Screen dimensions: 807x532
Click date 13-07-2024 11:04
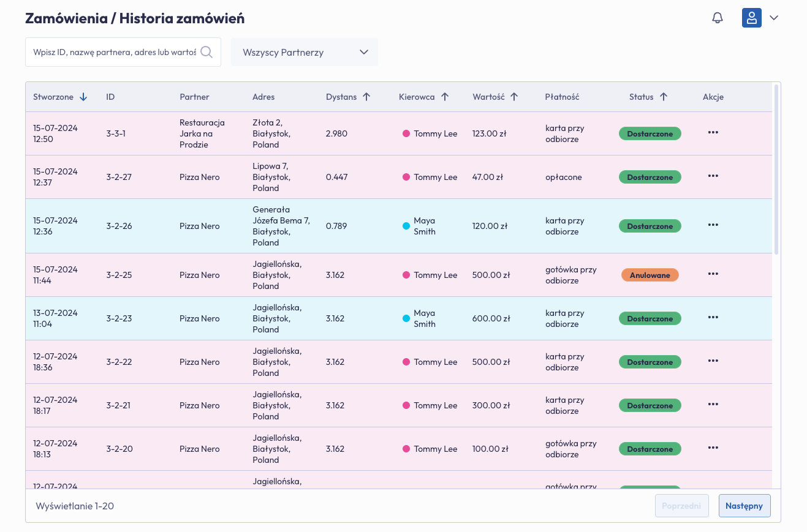[x=55, y=318]
